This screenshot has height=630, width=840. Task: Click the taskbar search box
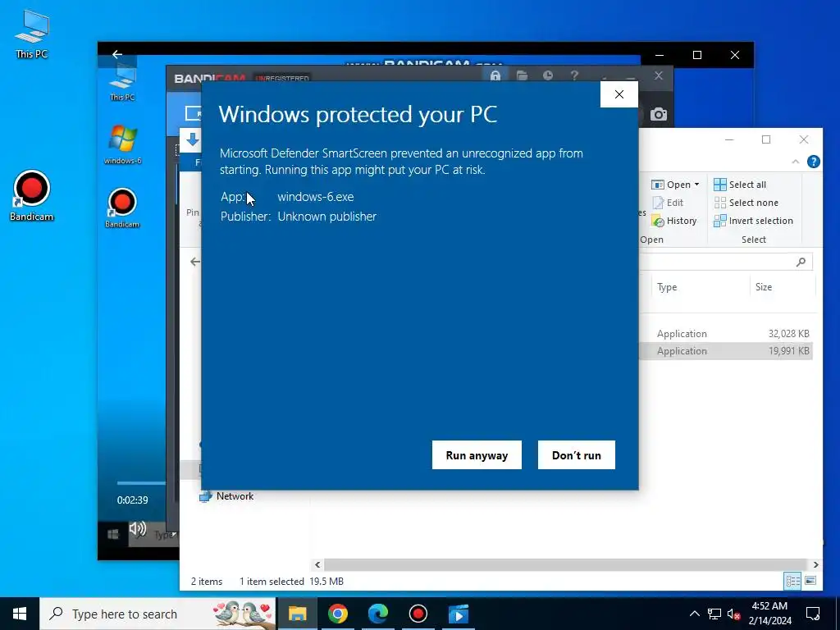point(158,614)
